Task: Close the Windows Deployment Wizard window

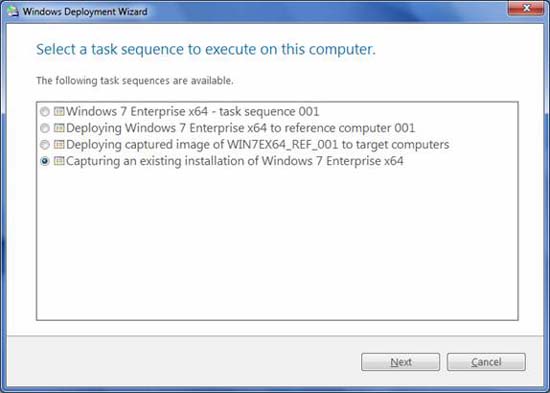Action: point(526,8)
